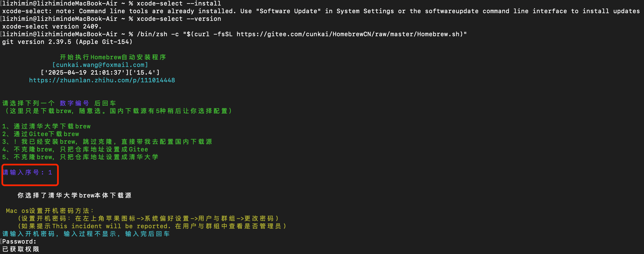Click the cunkai.wang@foxmail.com email address

pyautogui.click(x=100, y=65)
